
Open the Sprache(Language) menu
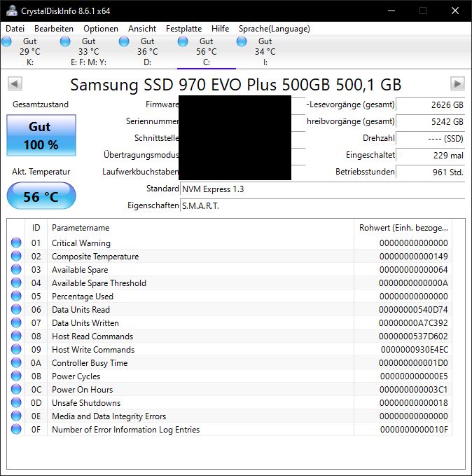(x=275, y=29)
